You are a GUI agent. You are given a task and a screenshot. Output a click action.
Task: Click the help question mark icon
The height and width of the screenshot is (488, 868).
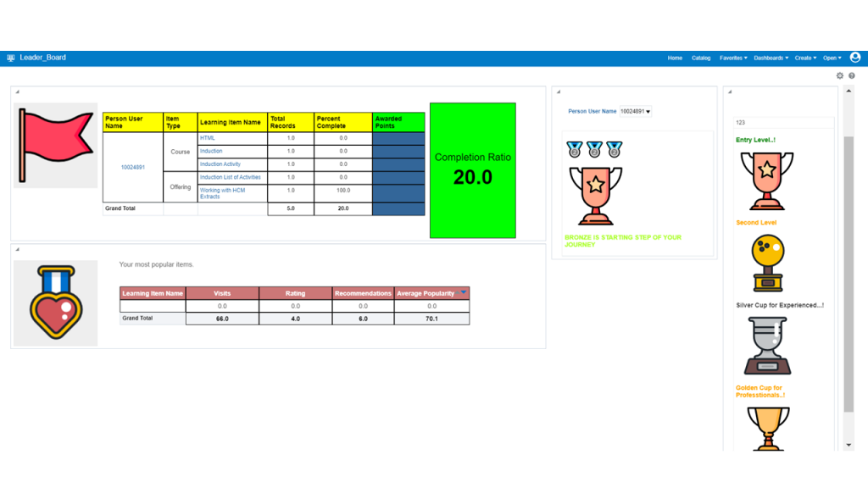pyautogui.click(x=851, y=75)
